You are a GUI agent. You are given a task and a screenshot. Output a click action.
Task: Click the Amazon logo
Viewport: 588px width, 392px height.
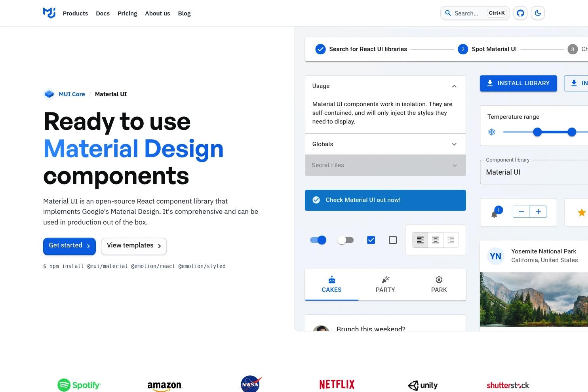pos(165,386)
